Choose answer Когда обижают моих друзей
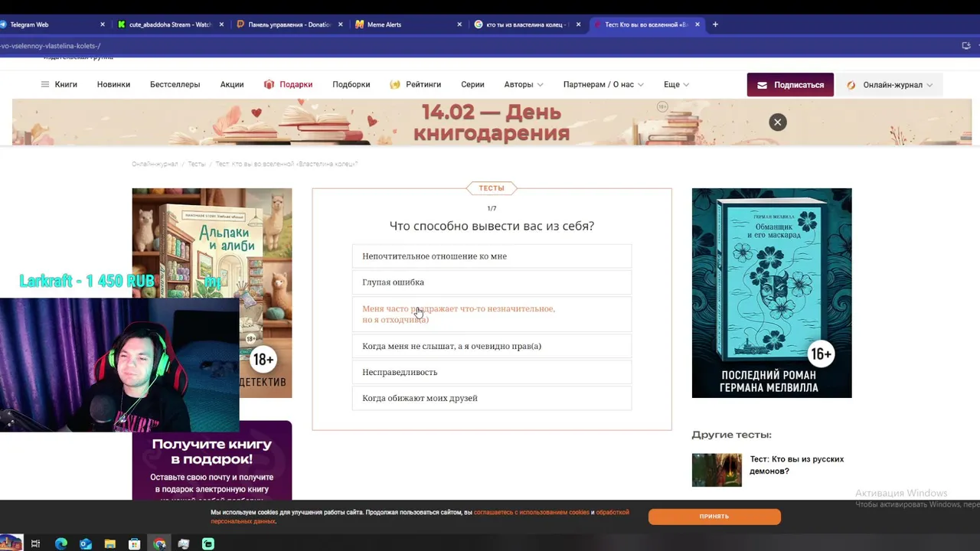The width and height of the screenshot is (980, 551). coord(492,398)
